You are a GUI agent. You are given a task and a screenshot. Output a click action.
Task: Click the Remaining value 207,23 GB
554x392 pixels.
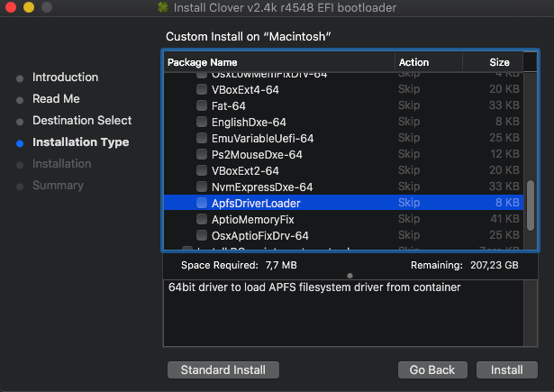494,265
